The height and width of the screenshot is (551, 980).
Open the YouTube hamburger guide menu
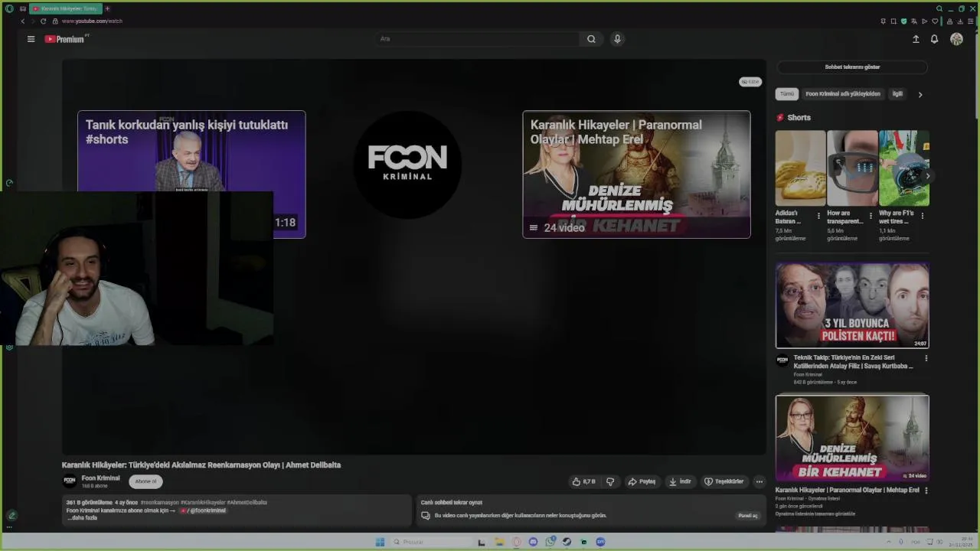click(31, 39)
